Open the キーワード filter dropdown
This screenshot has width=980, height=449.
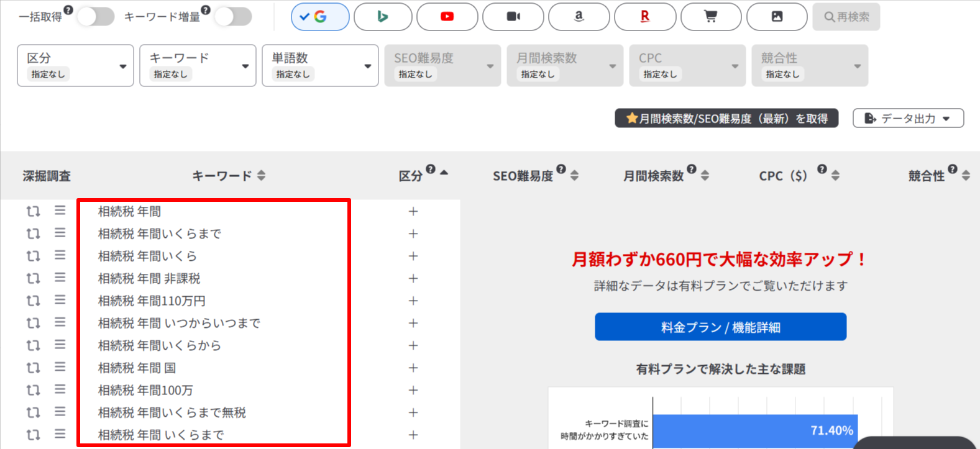point(198,65)
